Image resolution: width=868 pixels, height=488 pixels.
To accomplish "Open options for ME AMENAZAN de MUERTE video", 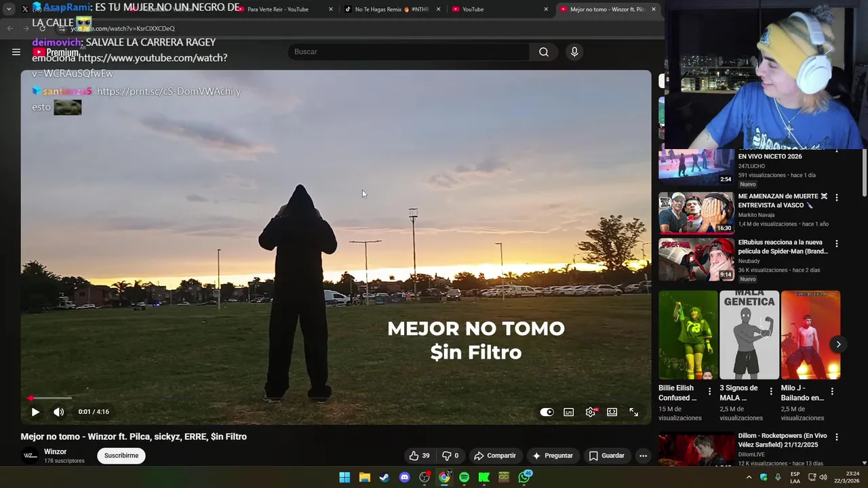I will tap(836, 197).
